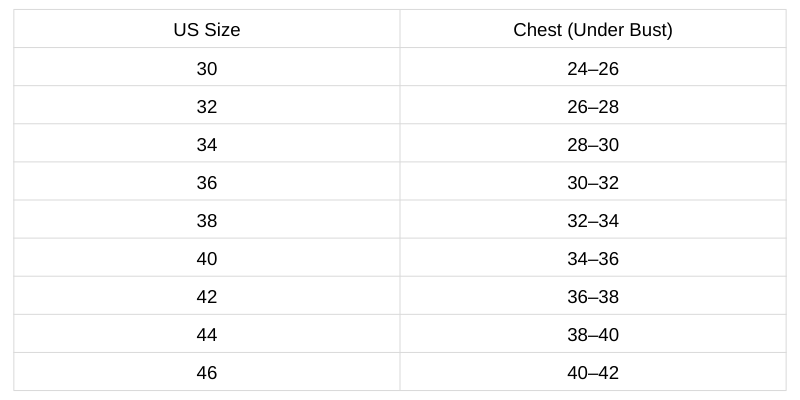Select the 24–26 chest measurement cell

(x=593, y=69)
